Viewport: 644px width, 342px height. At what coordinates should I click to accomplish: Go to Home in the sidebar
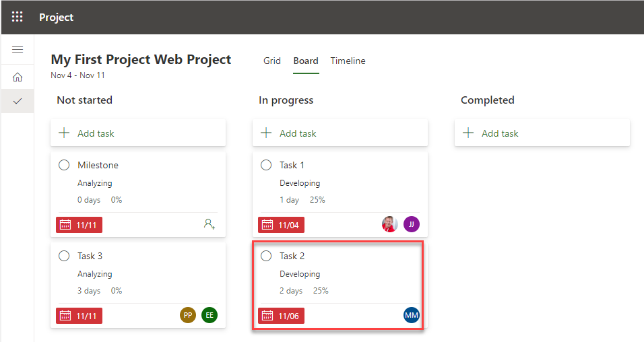(18, 77)
